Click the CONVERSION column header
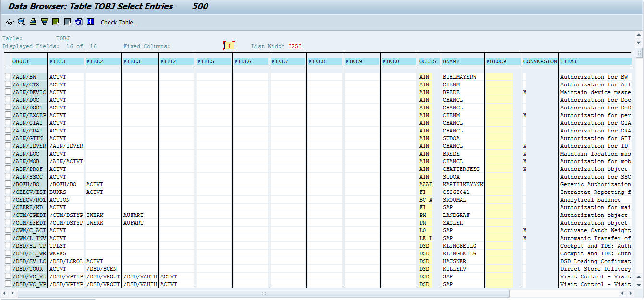 [540, 61]
